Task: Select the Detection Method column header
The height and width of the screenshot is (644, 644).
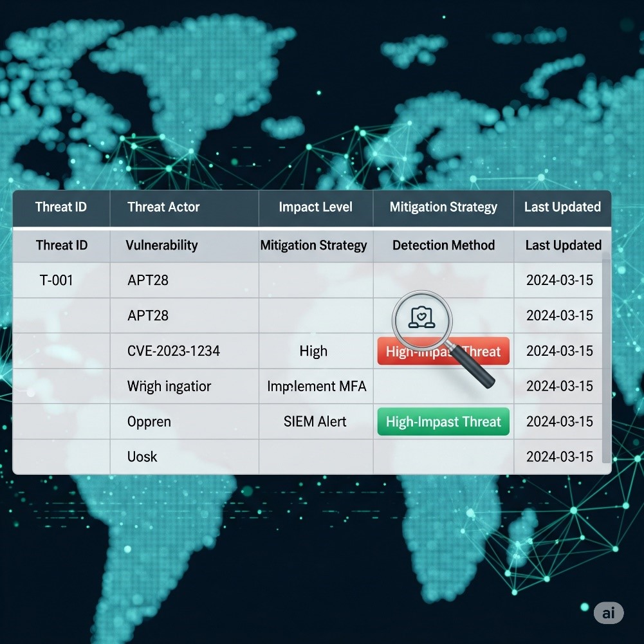Action: click(x=443, y=245)
